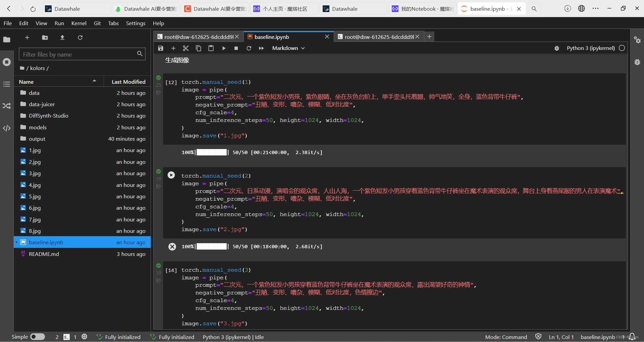Toggle Simple mode switch
644x342 pixels.
coord(38,337)
